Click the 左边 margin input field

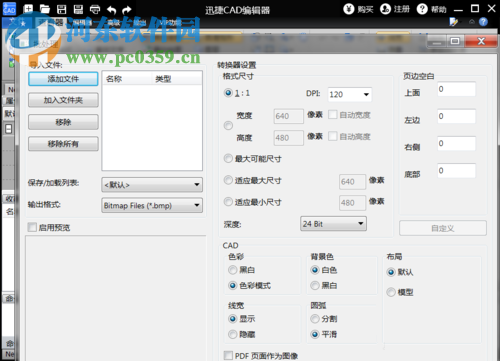click(457, 116)
